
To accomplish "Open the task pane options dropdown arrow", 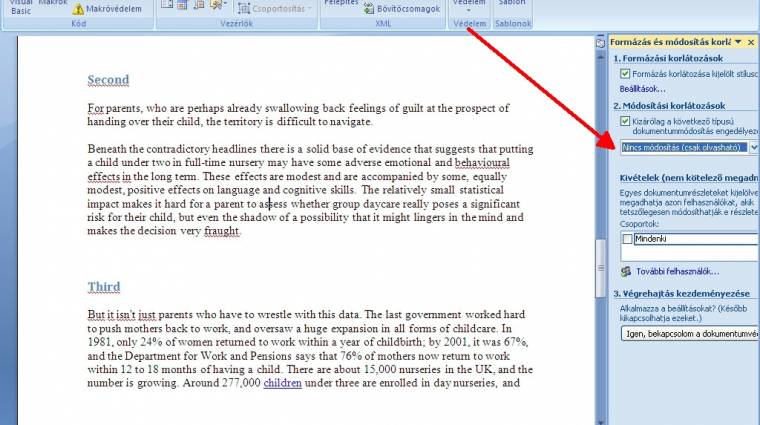I will [x=738, y=42].
